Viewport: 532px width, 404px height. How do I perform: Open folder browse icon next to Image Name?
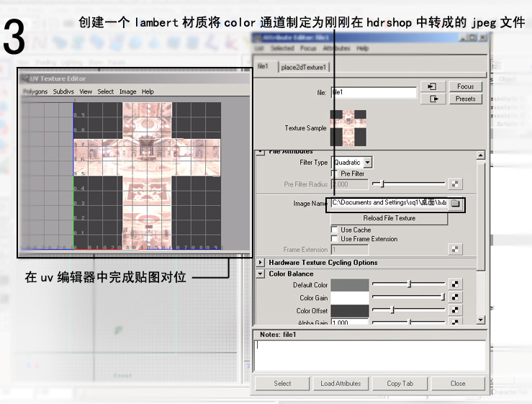[455, 203]
